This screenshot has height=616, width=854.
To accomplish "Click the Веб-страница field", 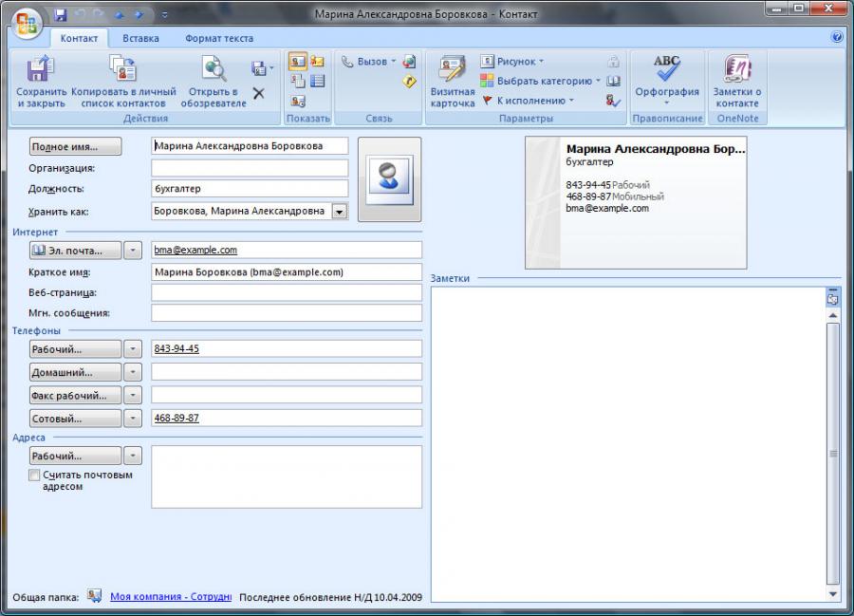I will 287,292.
